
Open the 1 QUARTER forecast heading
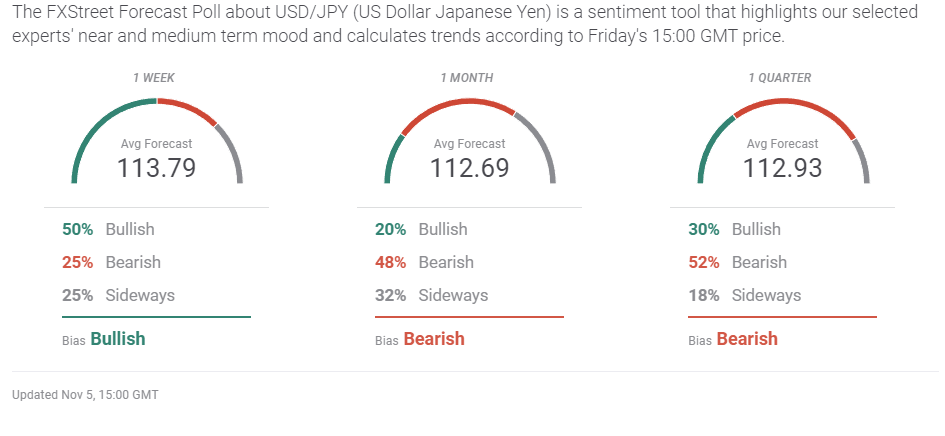pos(782,78)
